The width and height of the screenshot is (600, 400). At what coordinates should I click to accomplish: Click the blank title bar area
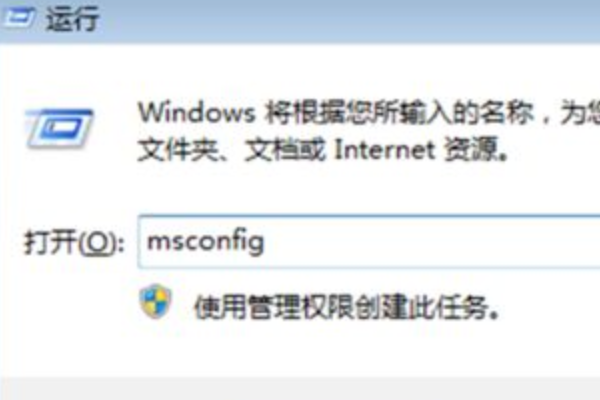click(x=344, y=19)
